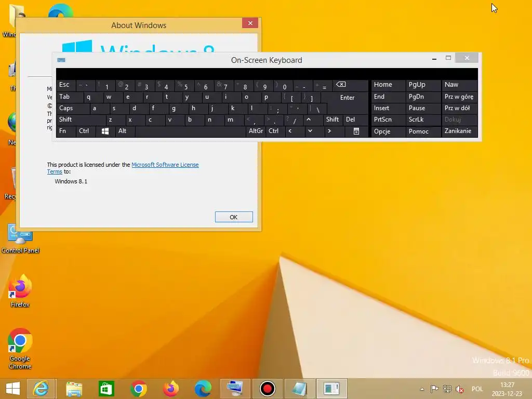Open the Control Panel desktop icon

click(20, 238)
